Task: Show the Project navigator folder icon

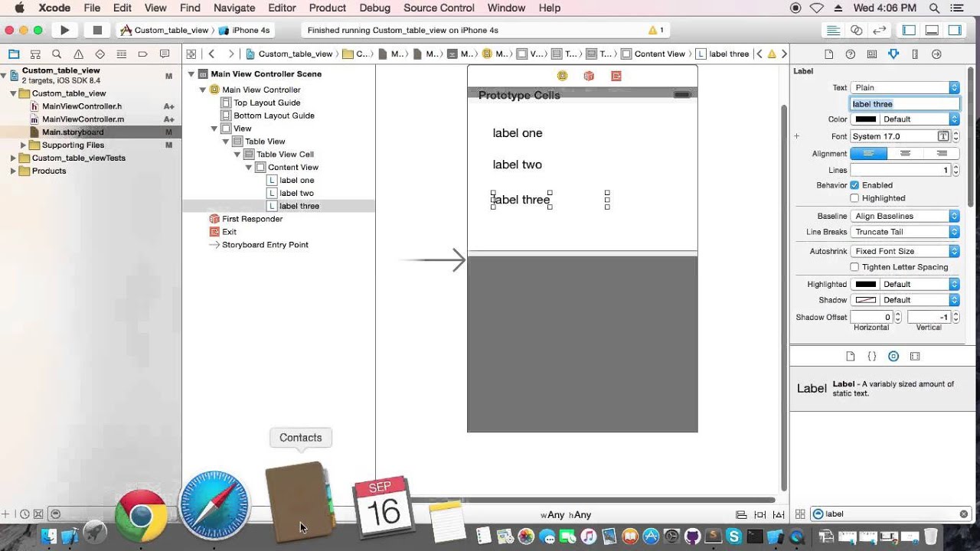Action: (14, 54)
